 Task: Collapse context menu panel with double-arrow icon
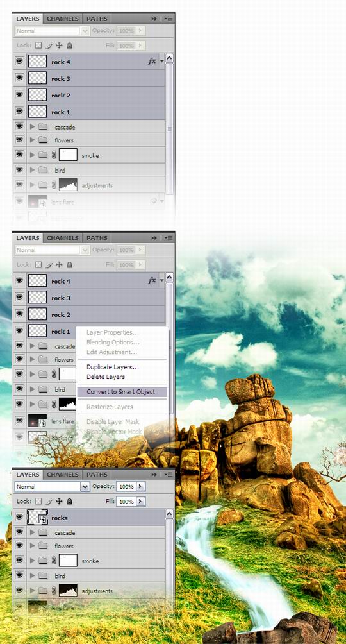tap(154, 238)
